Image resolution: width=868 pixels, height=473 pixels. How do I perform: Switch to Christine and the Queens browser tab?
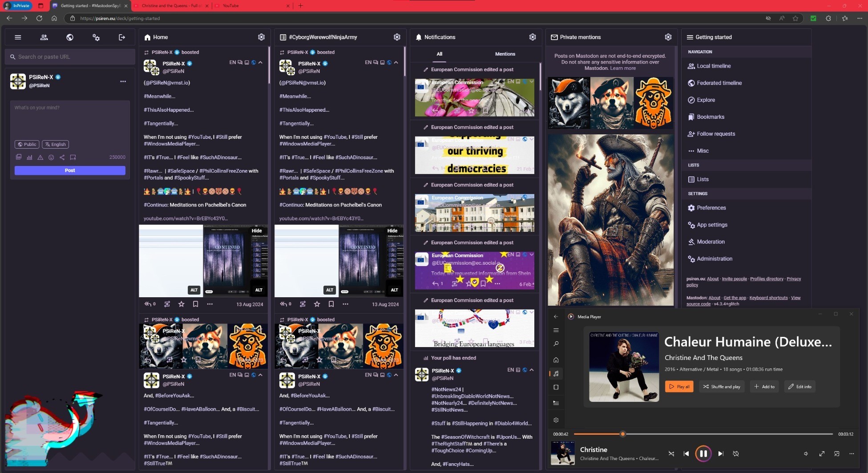click(x=171, y=6)
